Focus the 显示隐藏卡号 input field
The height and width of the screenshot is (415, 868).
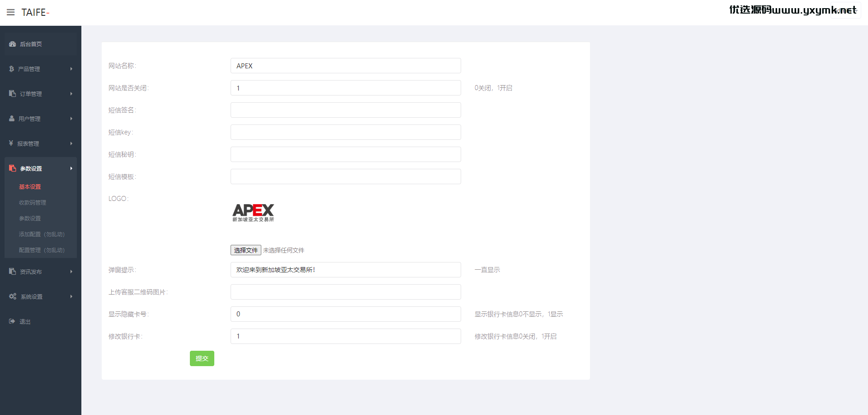click(x=346, y=314)
